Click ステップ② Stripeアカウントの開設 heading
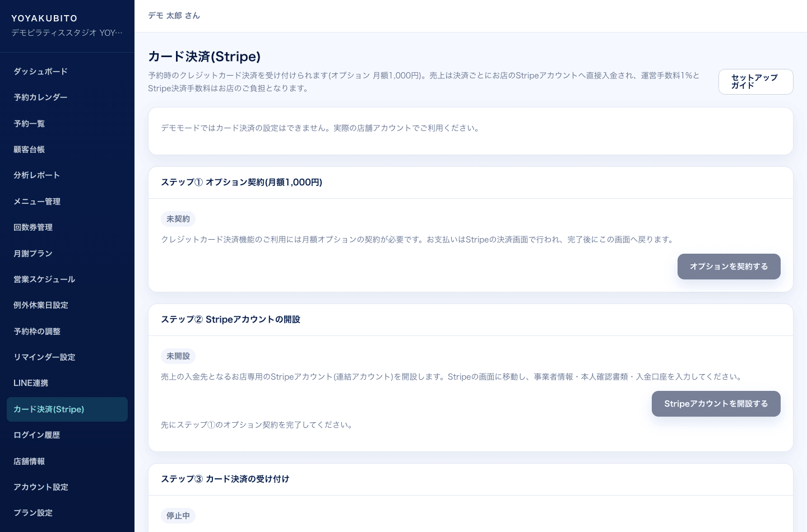This screenshot has width=807, height=532. (x=230, y=320)
